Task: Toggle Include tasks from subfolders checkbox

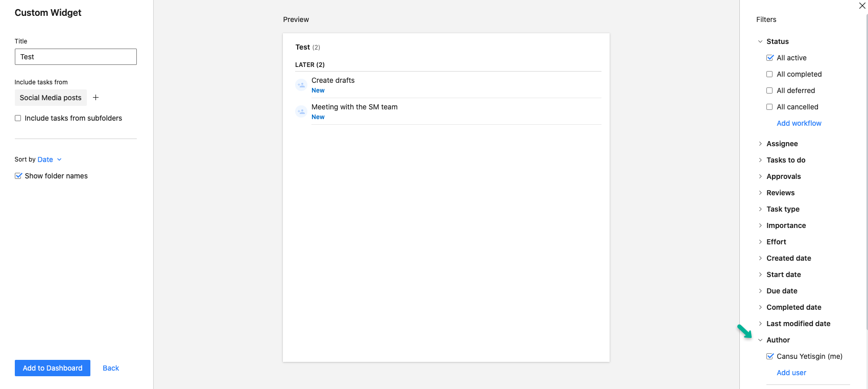Action: 18,118
